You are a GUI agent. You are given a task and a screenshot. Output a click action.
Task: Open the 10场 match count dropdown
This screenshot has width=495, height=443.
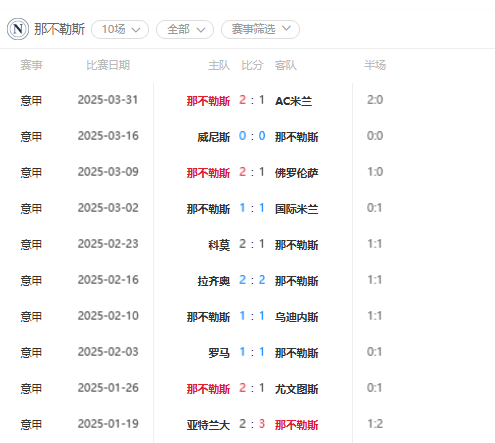(120, 29)
